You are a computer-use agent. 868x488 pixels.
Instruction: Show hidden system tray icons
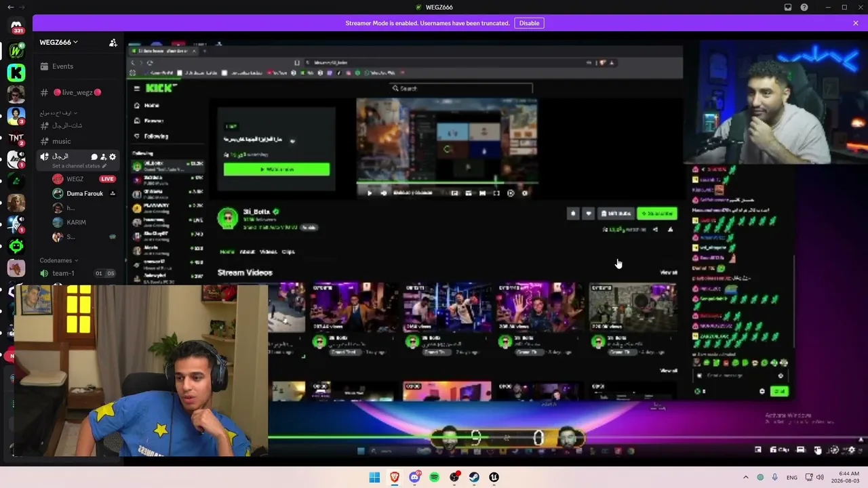coord(746,477)
